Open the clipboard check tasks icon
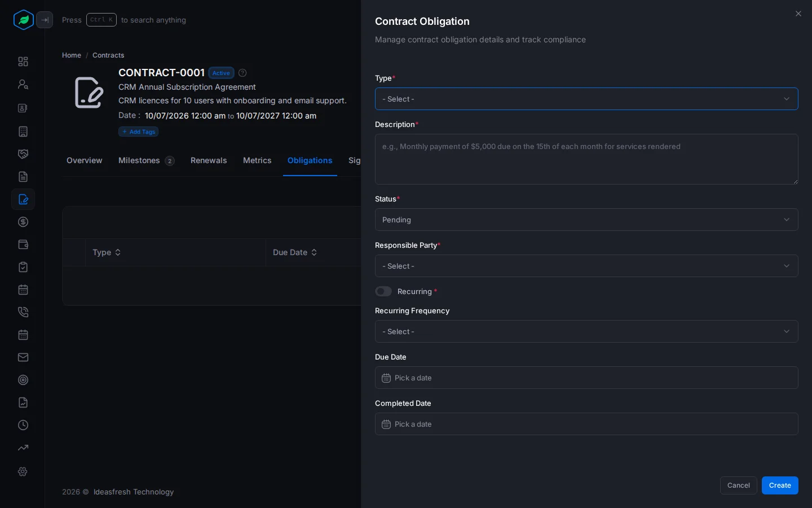812x508 pixels. [23, 267]
